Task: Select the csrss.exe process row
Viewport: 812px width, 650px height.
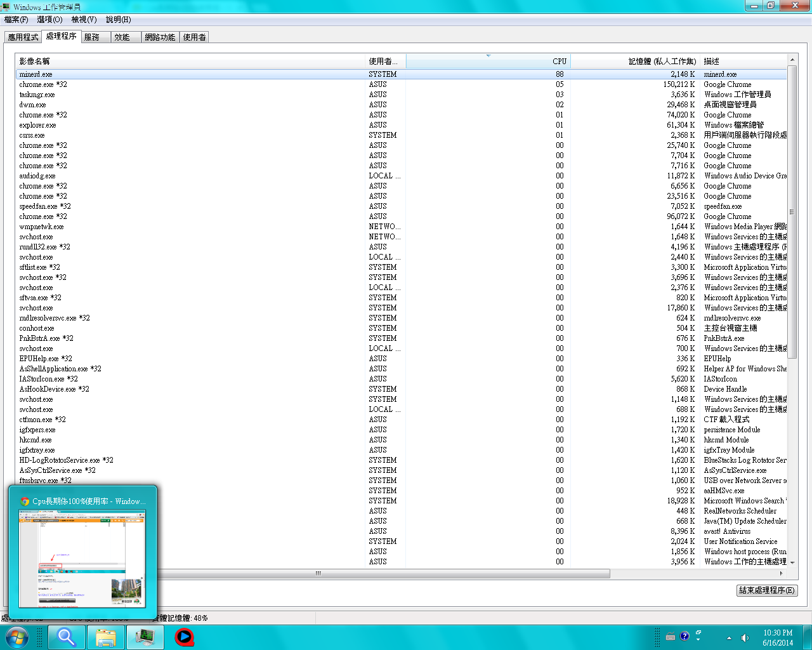Action: tap(401, 135)
